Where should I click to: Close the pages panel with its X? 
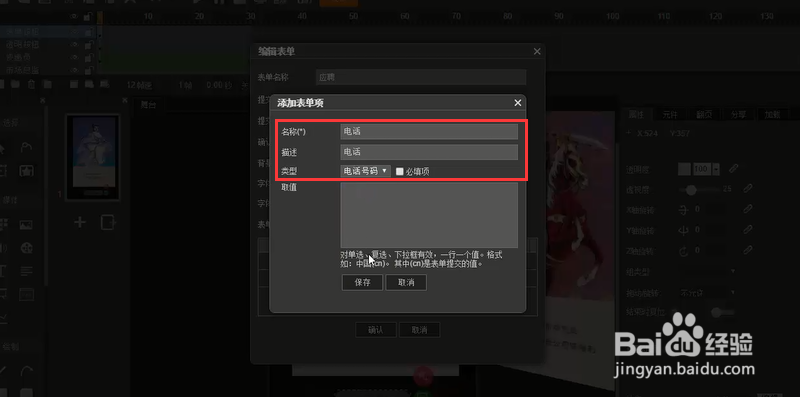click(126, 101)
